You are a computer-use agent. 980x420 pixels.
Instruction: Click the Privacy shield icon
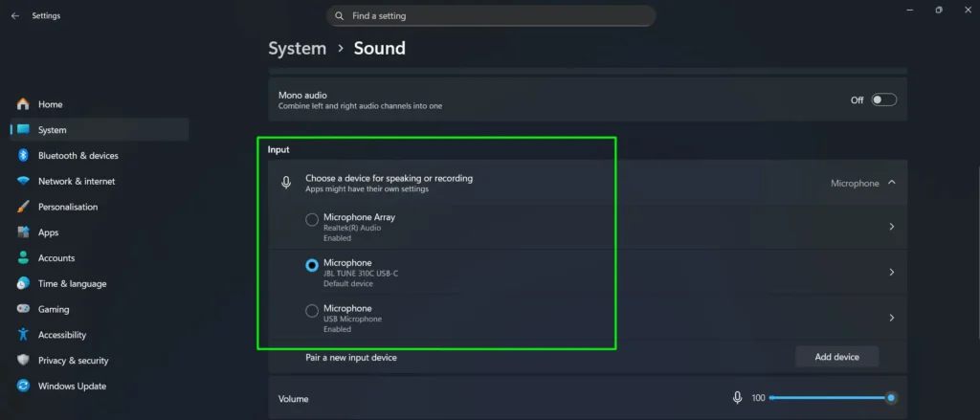(x=23, y=360)
